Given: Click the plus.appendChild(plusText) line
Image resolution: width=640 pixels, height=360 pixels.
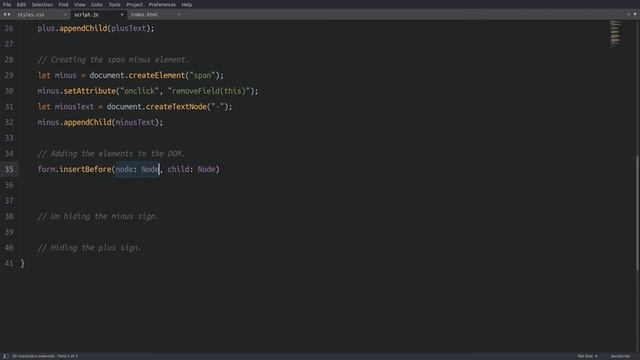Looking at the screenshot, I should 96,29.
